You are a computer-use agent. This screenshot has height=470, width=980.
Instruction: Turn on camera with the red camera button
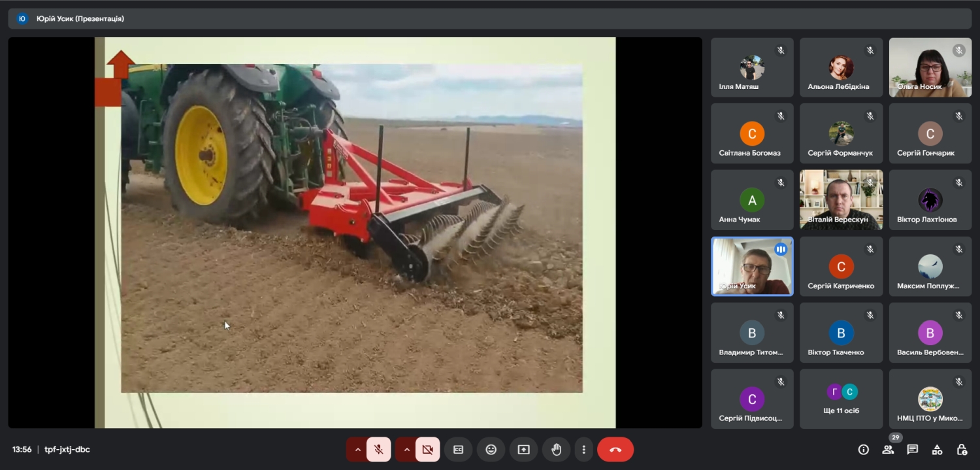click(x=427, y=450)
